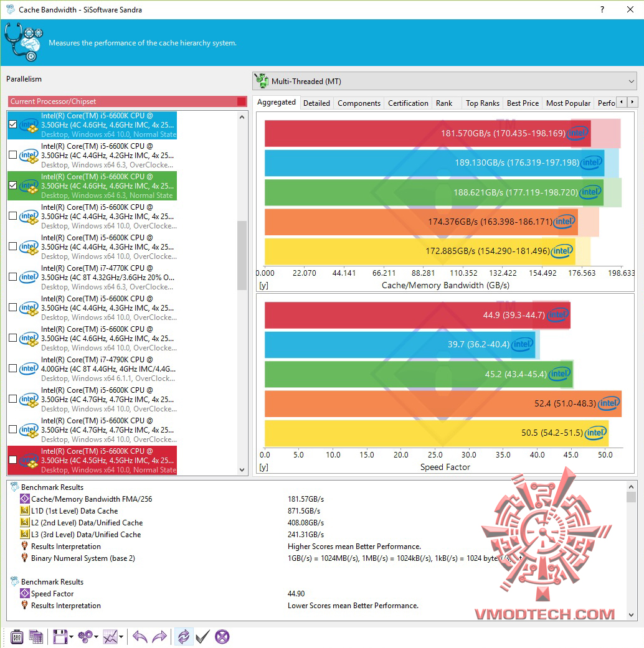Click the SiSoftware Sandra title bar app icon

click(x=10, y=9)
